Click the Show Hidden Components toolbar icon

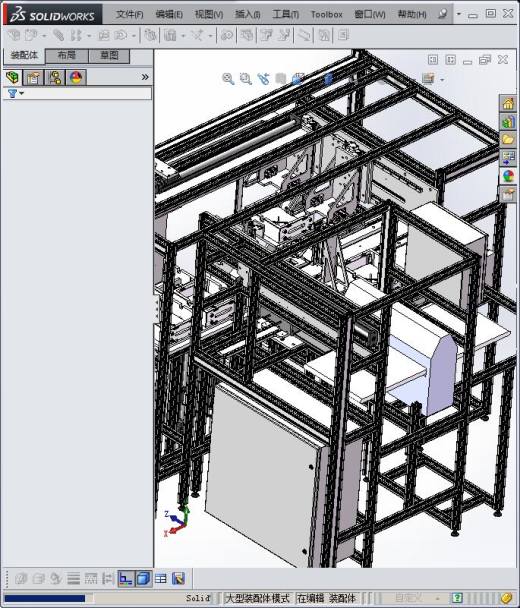pos(150,36)
